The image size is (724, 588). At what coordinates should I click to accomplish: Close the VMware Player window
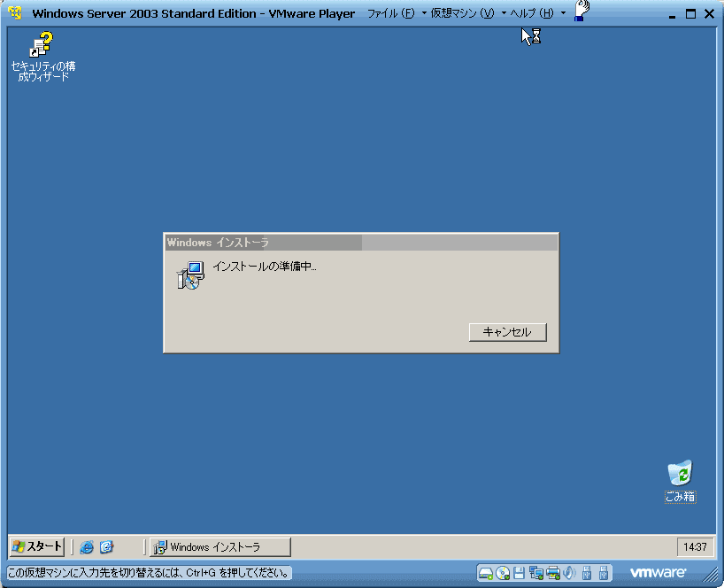tap(710, 14)
